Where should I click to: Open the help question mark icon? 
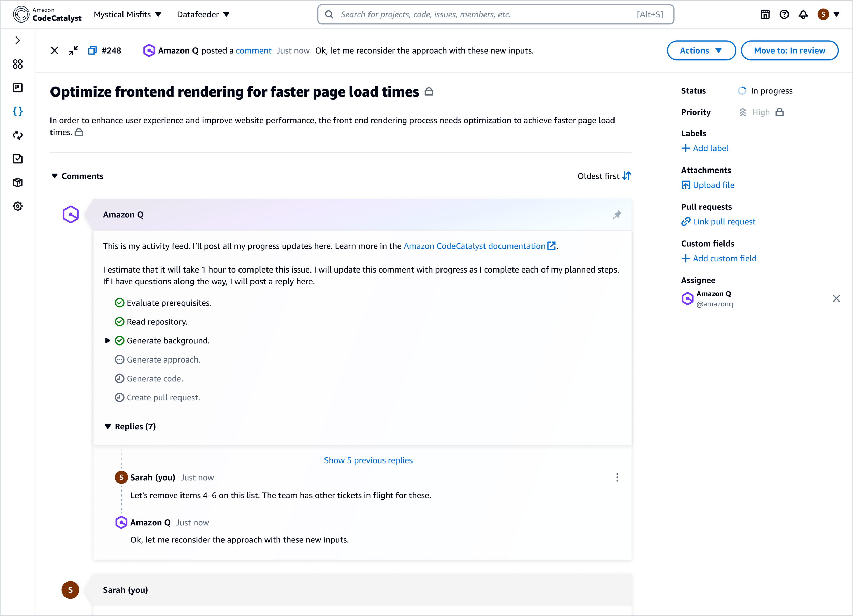click(x=784, y=14)
